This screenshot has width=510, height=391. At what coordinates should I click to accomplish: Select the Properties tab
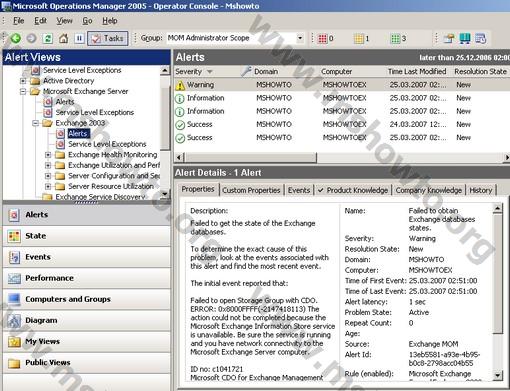198,189
